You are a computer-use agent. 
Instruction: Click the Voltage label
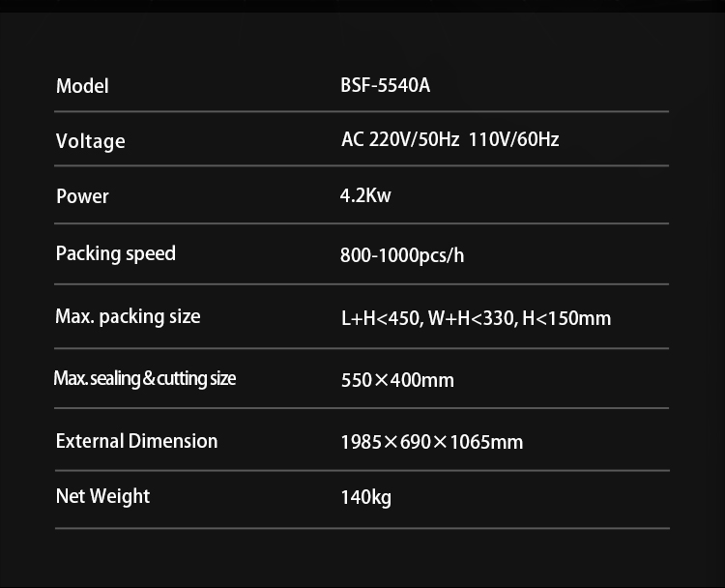click(91, 141)
